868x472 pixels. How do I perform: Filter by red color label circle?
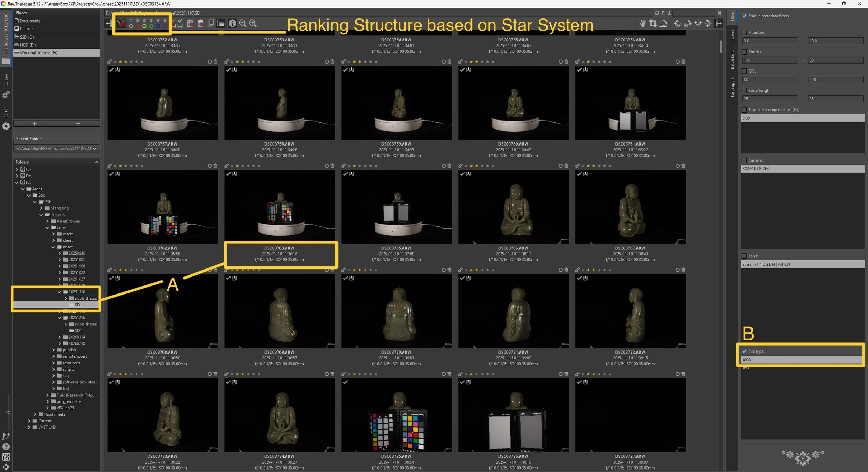coord(137,26)
